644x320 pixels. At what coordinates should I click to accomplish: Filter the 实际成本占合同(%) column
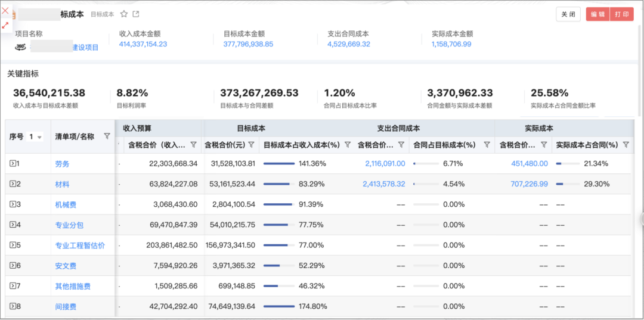click(x=626, y=145)
